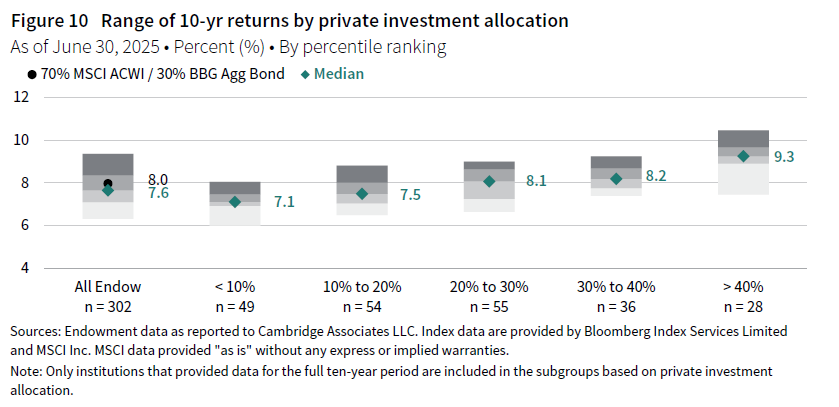Select the < 10% median diamond marker
Screen dimensions: 839x407
pos(235,202)
